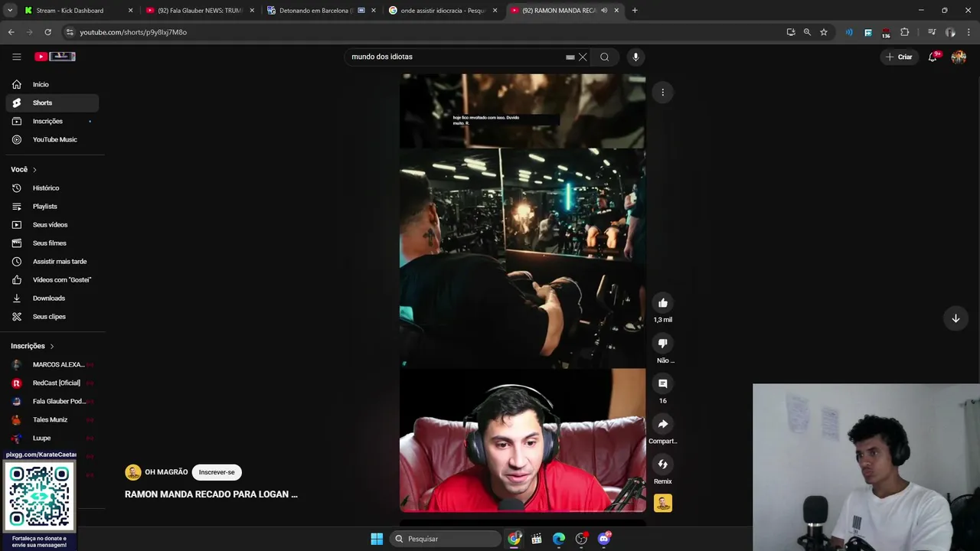Mute the RAMON MANDA RECADO tab audio
Viewport: 980px width, 551px height.
tap(604, 11)
